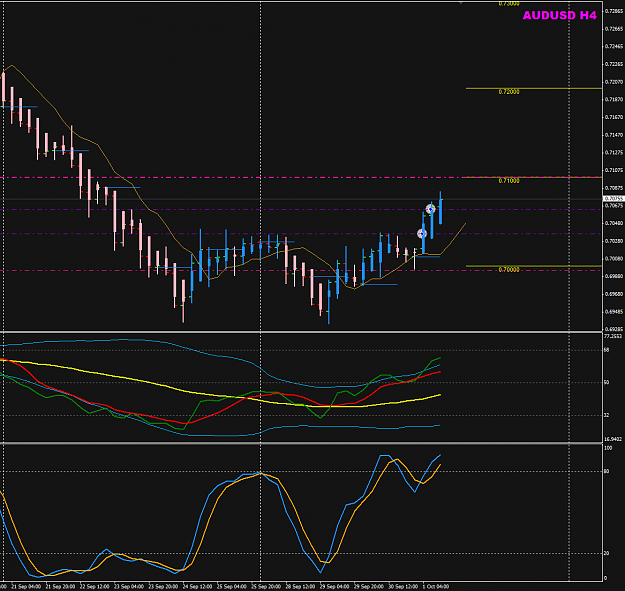Screen dimensions: 625x591
Task: Click the 25 Sep 20:00 time label
Action: click(266, 587)
